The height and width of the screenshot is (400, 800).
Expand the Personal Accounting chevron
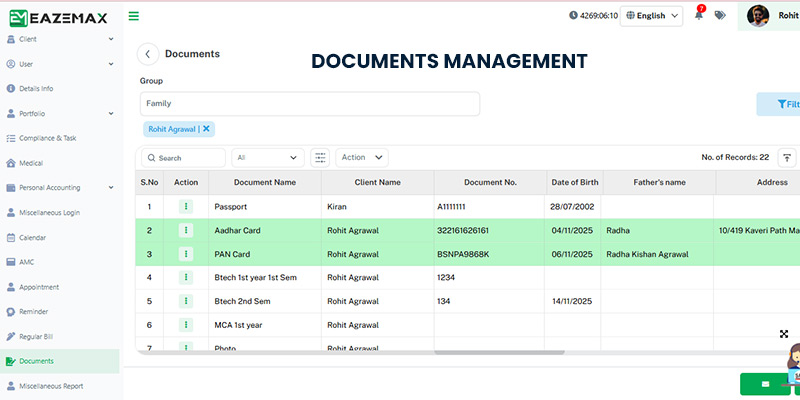tap(111, 188)
